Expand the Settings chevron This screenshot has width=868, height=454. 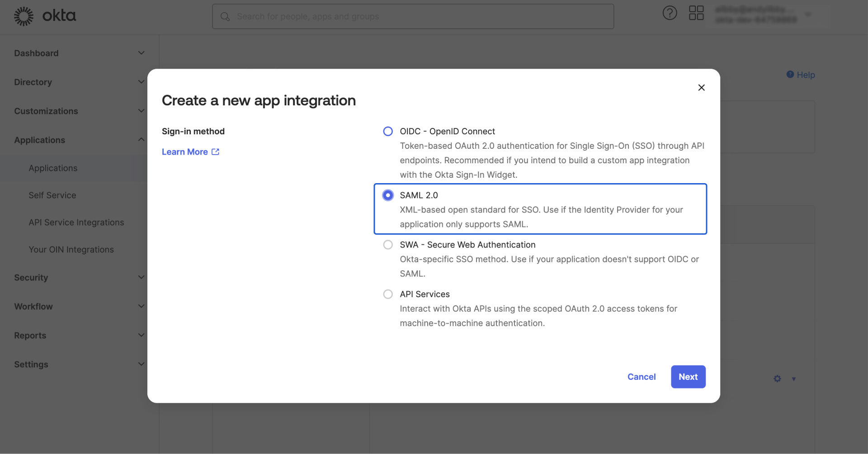141,364
